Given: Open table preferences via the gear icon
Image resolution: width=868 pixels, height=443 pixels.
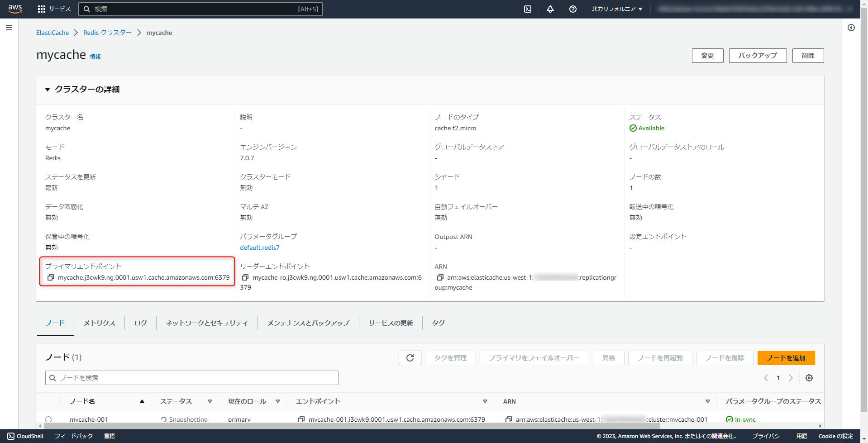Looking at the screenshot, I should [809, 378].
